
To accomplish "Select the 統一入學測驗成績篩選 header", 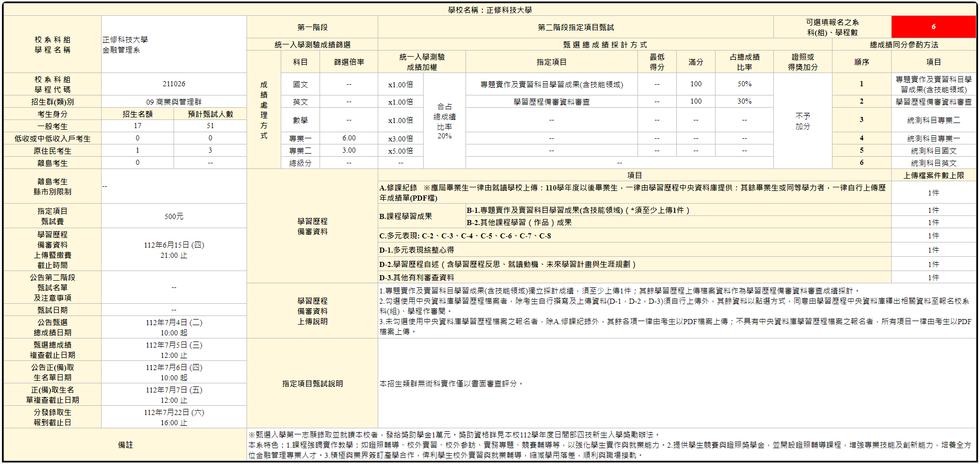I will (312, 44).
